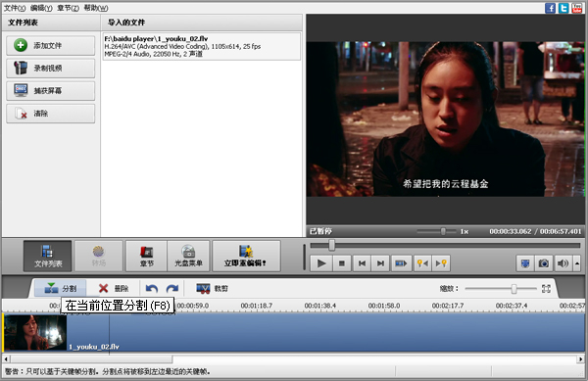Image resolution: width=588 pixels, height=381 pixels.
Task: Go to previous marker icon
Action: pos(422,263)
